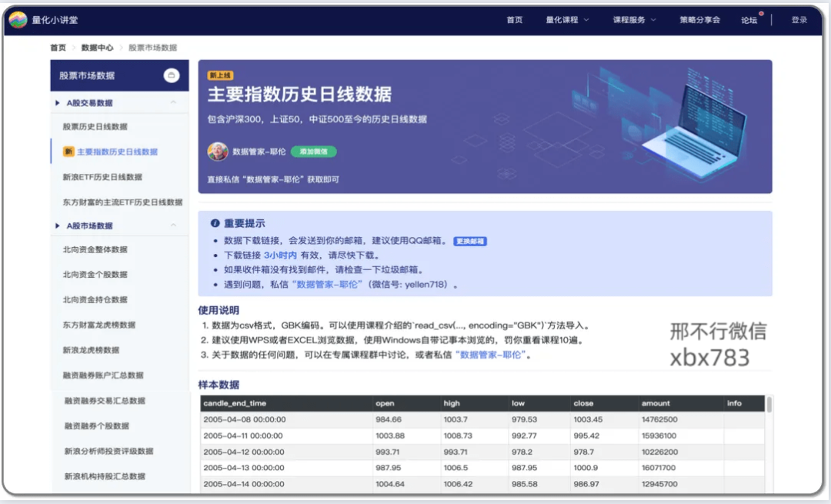Select 股票历史日线数据 in sidebar
The image size is (831, 504).
click(x=95, y=127)
